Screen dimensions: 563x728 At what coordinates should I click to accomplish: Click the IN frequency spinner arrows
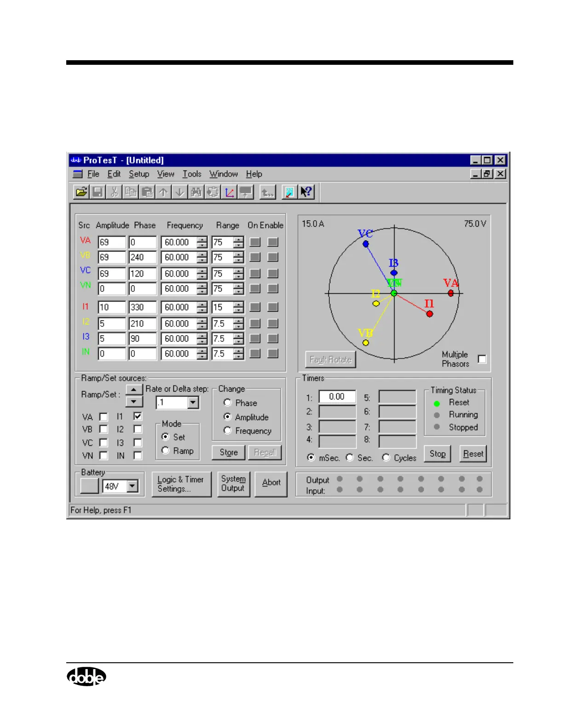[202, 353]
